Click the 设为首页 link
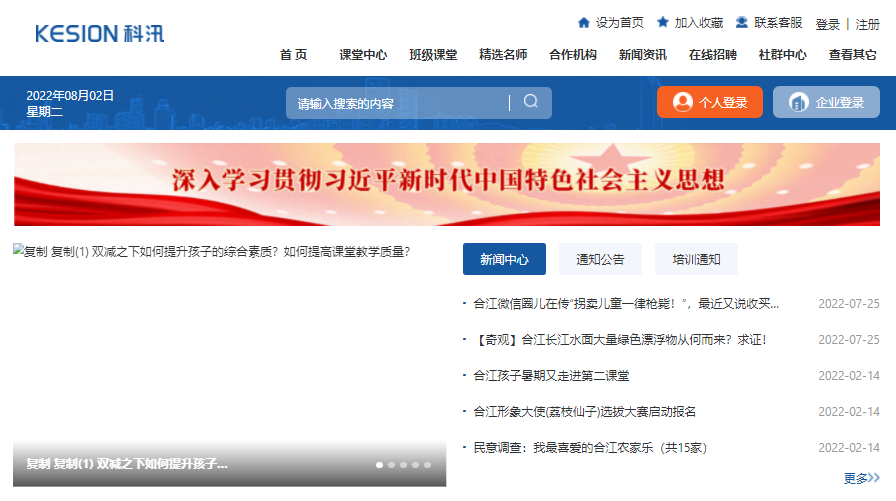This screenshot has width=896, height=501. (x=619, y=23)
